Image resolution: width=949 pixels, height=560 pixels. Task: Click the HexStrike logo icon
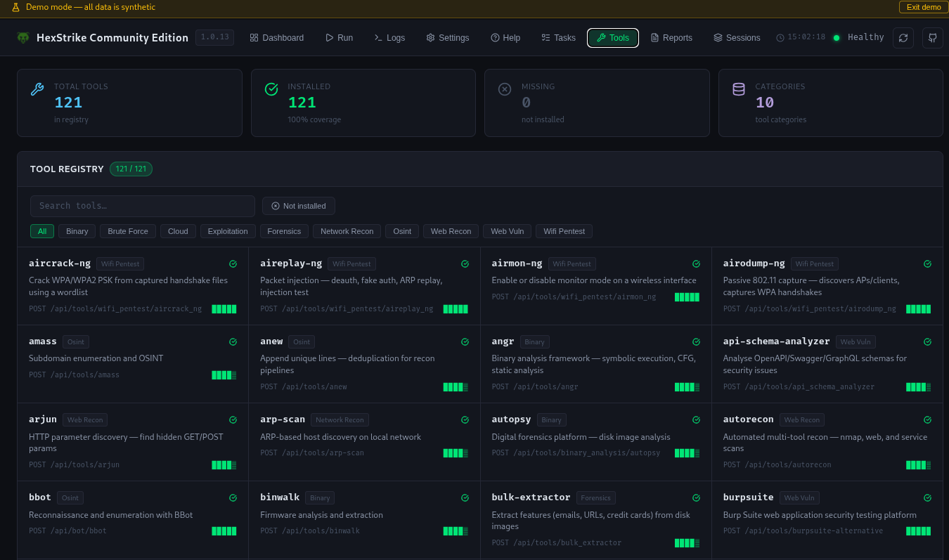[x=24, y=38]
